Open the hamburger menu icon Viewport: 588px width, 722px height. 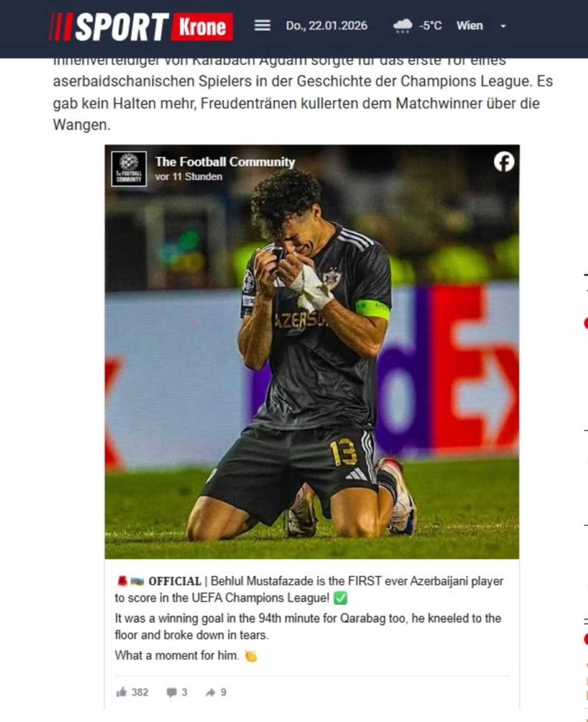coord(262,26)
